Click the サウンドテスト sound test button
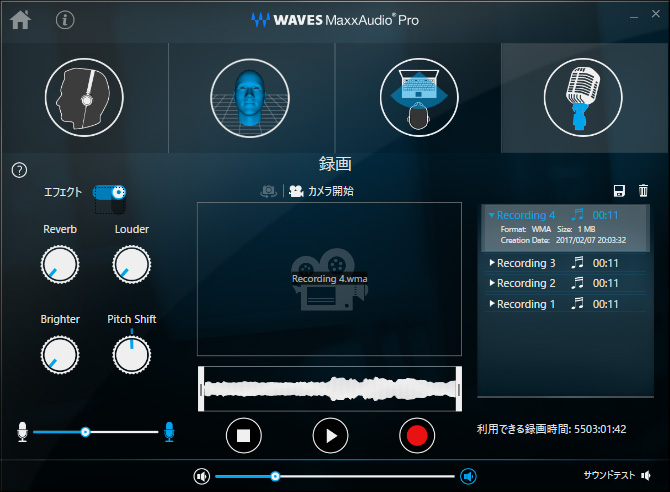Image resolution: width=670 pixels, height=492 pixels. click(x=617, y=475)
